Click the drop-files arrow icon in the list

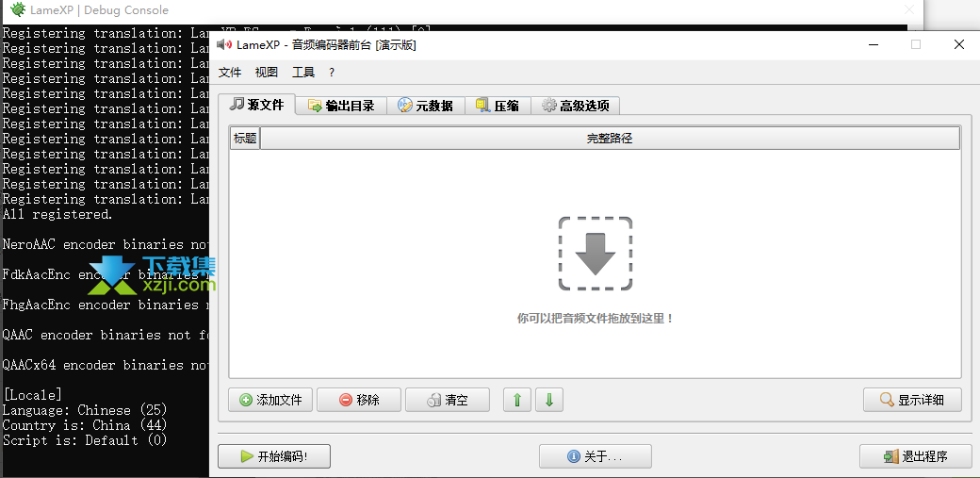(x=595, y=254)
